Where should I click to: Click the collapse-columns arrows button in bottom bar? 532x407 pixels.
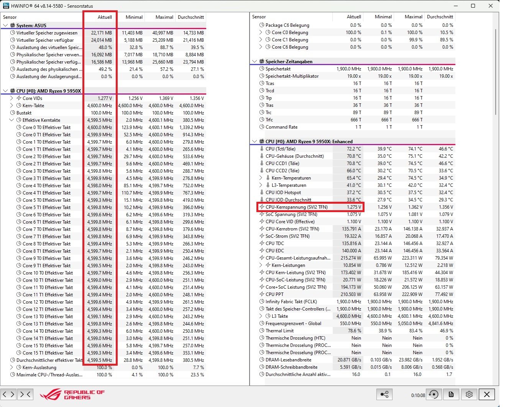tap(25, 394)
